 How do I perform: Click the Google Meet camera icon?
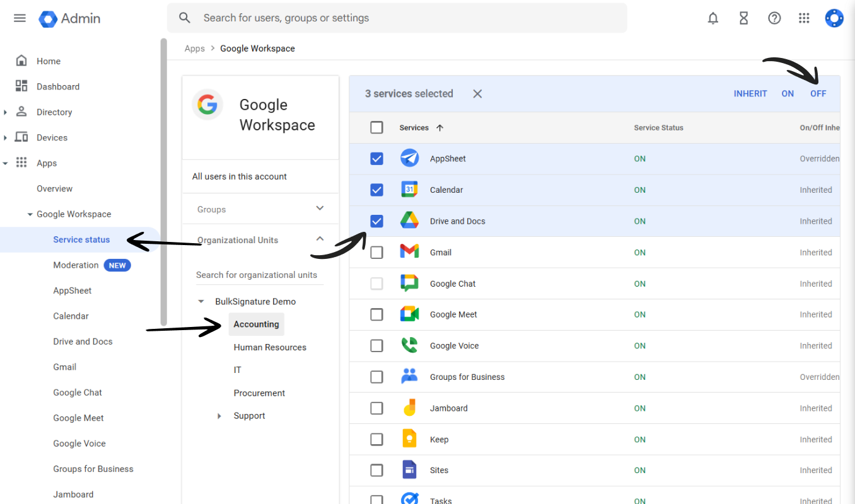[408, 314]
